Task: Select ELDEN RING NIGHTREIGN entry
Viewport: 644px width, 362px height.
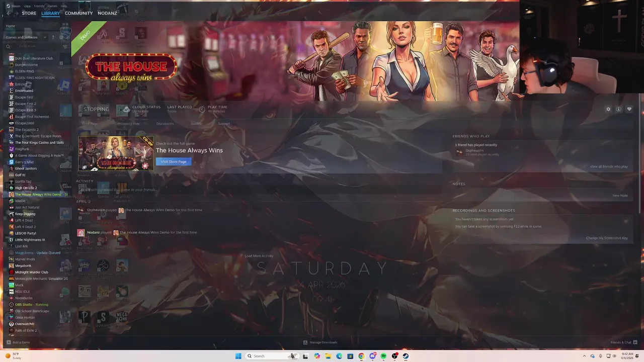Action: tap(35, 78)
